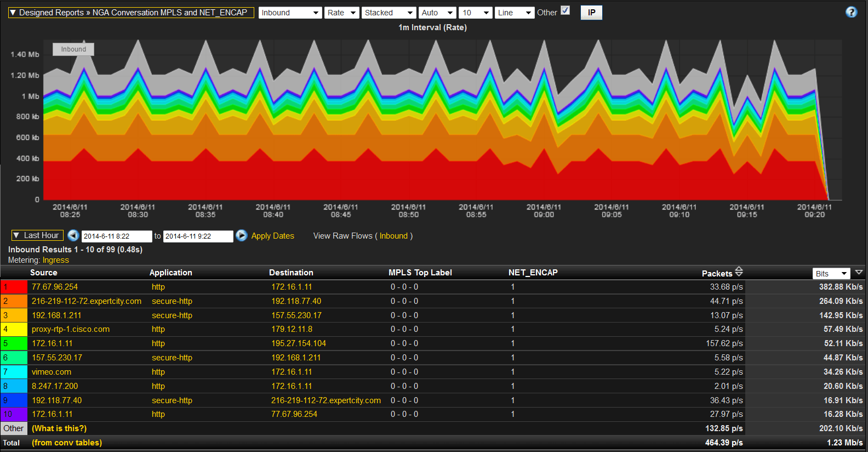
Task: Open source 216-219-112-72.expertcity.com in row 2
Action: [x=87, y=301]
